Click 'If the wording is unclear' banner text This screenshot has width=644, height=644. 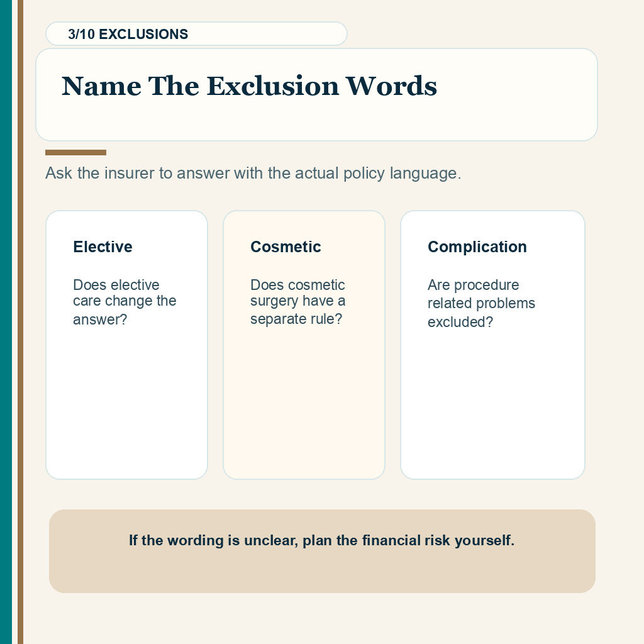(x=321, y=540)
